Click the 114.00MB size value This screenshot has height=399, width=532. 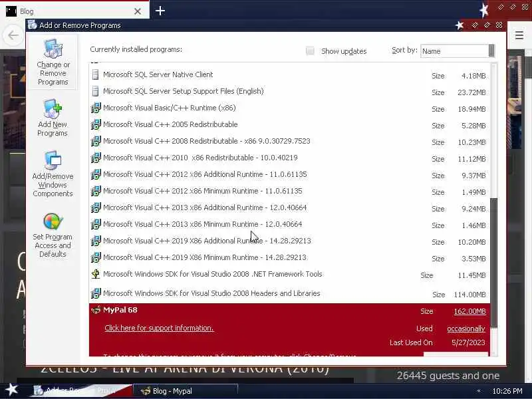click(x=469, y=295)
